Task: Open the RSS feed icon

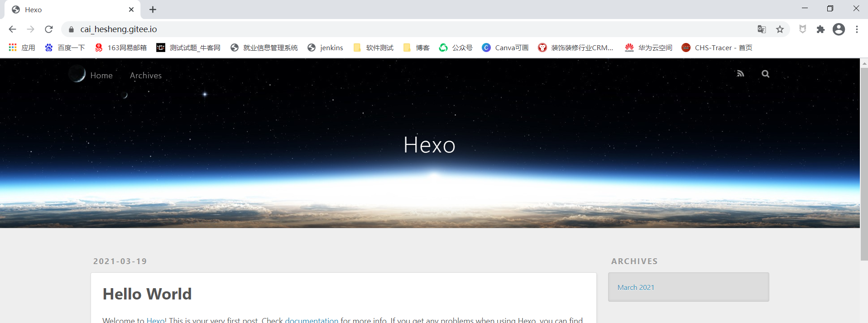Action: pyautogui.click(x=740, y=74)
